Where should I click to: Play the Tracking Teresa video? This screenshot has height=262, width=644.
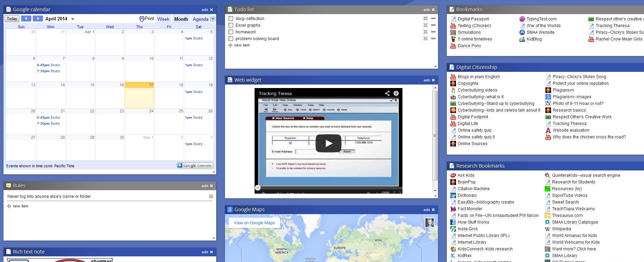click(x=329, y=143)
